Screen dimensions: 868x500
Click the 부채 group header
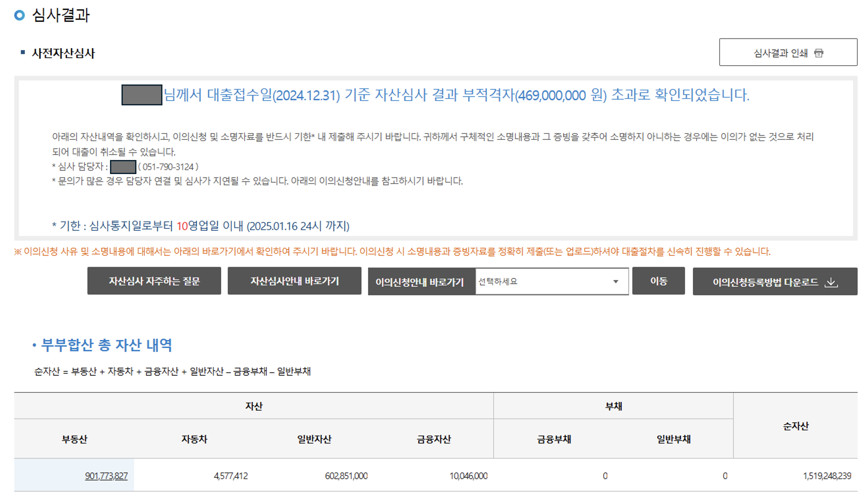click(x=613, y=406)
